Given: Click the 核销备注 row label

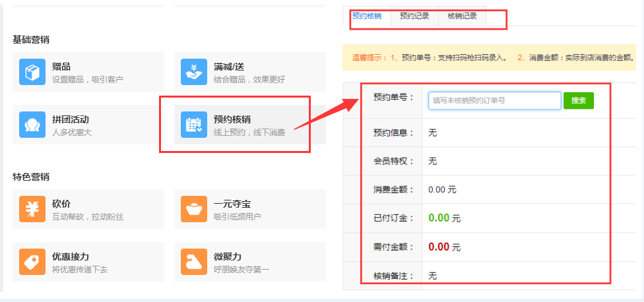Looking at the screenshot, I should tap(393, 276).
